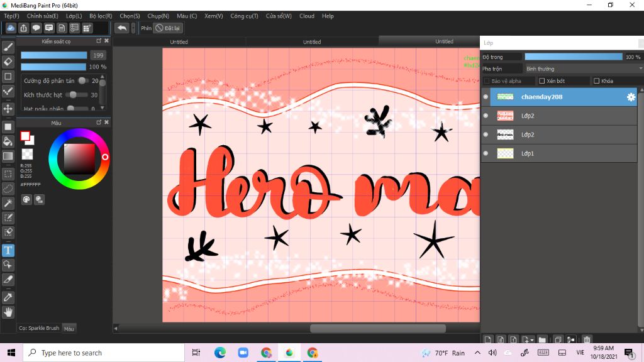Screen dimensions: 644x362
Task: Add a new layer folder
Action: (x=542, y=339)
